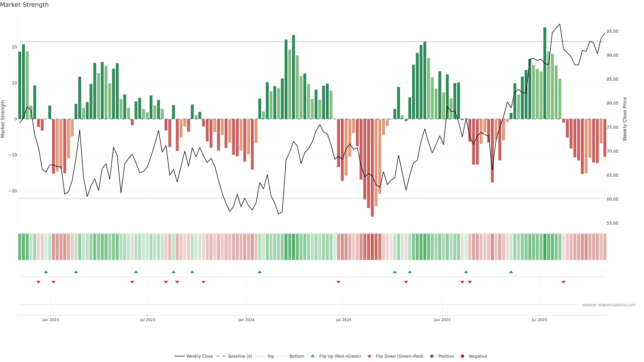Click the first green flip-up triangle marker
Image resolution: width=644 pixels, height=362 pixels.
(x=46, y=272)
